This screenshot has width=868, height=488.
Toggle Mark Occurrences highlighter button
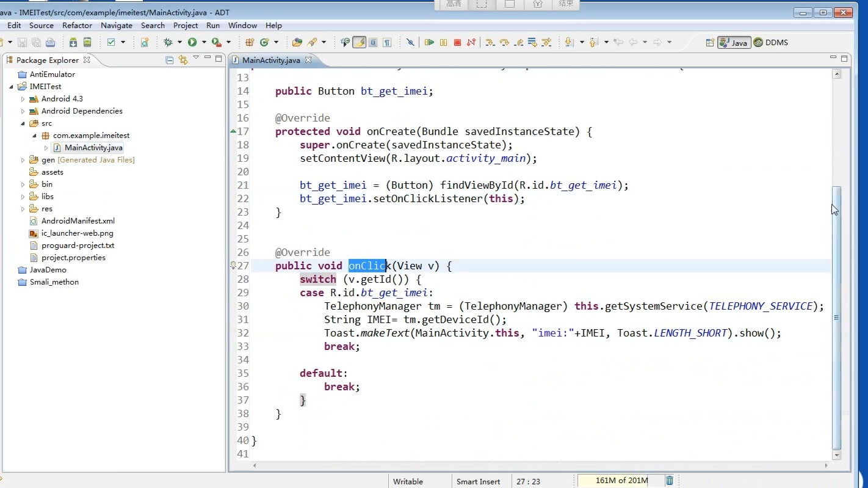pyautogui.click(x=360, y=42)
